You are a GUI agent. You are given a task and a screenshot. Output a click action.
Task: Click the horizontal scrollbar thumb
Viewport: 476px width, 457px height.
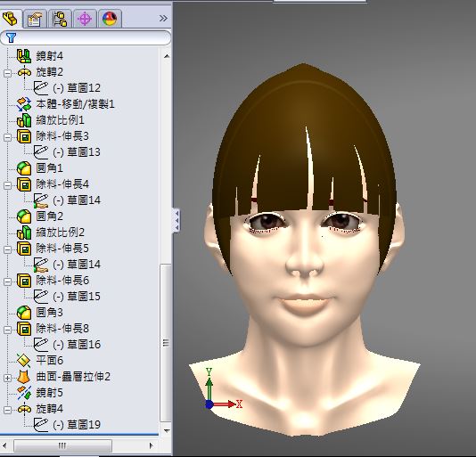(62, 445)
